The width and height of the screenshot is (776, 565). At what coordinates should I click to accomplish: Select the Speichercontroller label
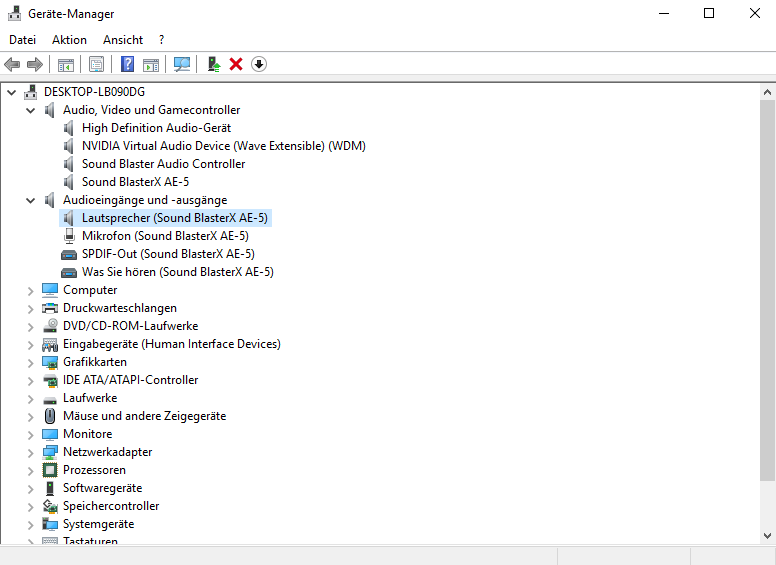pos(111,506)
